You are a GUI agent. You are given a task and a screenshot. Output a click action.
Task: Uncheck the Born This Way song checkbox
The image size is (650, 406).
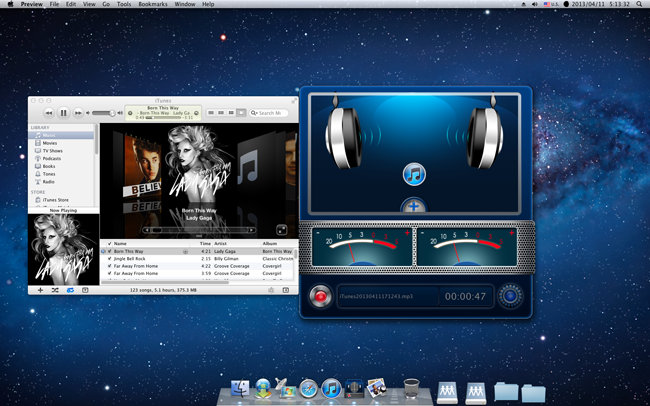109,251
